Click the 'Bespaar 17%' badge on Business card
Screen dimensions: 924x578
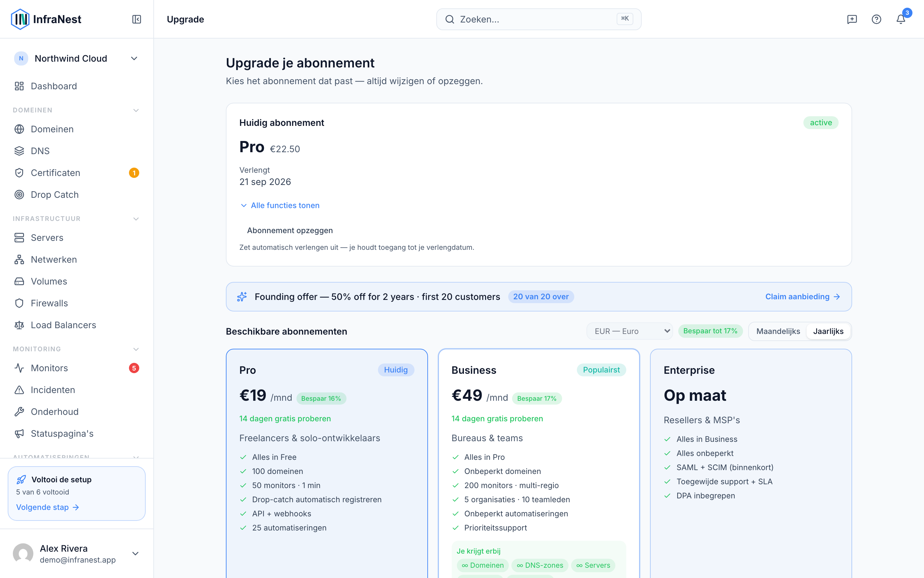click(537, 398)
